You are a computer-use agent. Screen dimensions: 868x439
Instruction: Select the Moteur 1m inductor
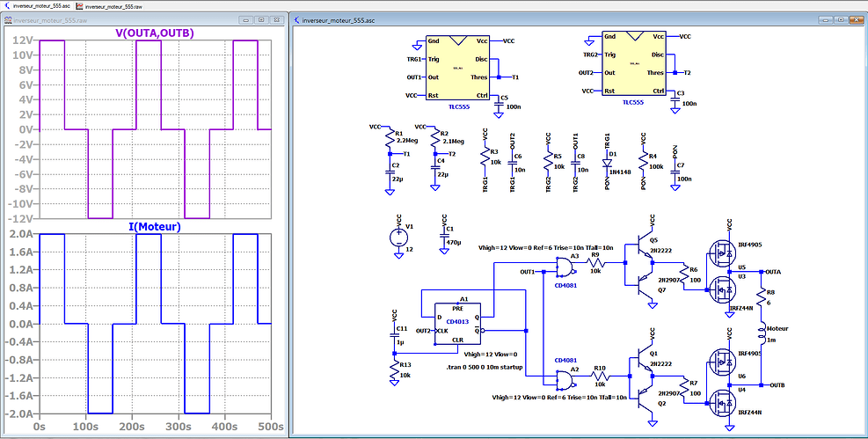(762, 333)
